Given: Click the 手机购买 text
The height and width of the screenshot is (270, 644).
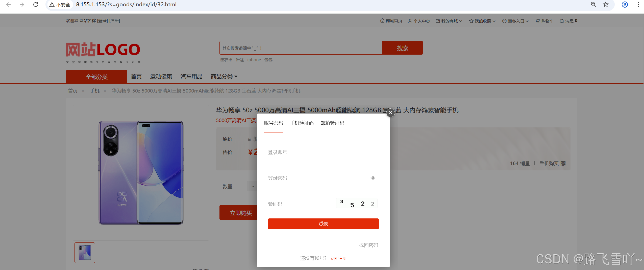Looking at the screenshot, I should 549,164.
